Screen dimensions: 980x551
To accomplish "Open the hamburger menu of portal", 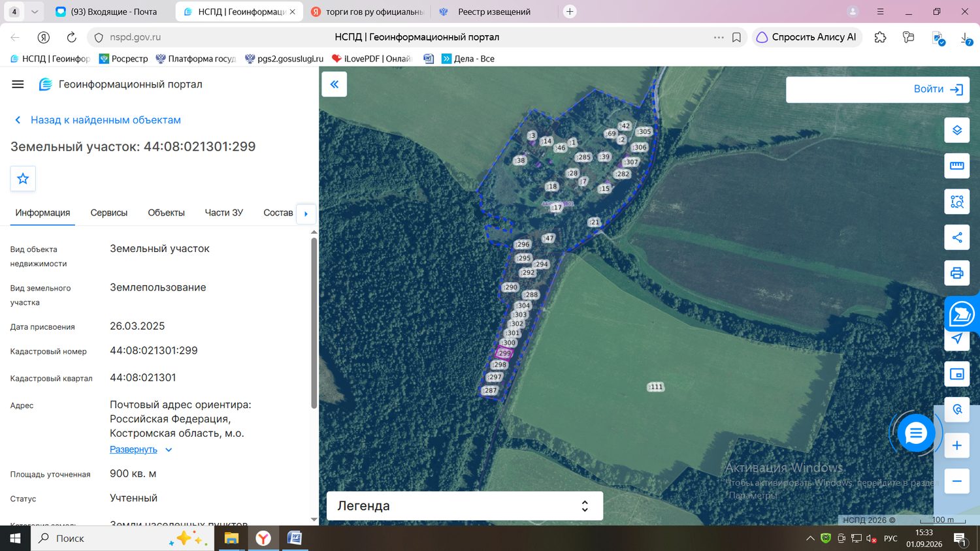I will click(x=18, y=84).
